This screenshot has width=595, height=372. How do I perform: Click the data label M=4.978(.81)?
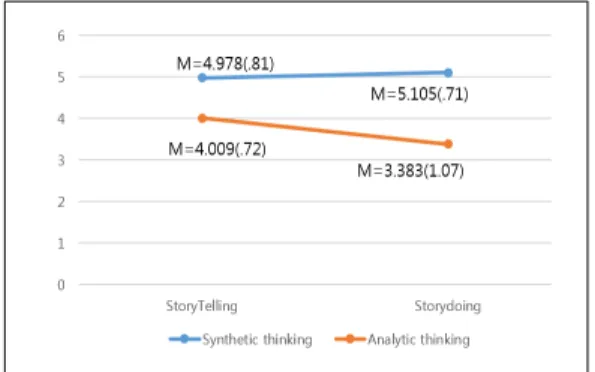[x=225, y=63]
